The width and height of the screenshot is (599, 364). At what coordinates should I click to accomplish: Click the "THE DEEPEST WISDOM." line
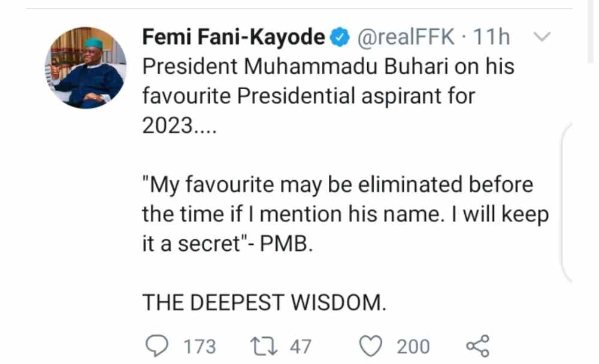pos(264,303)
